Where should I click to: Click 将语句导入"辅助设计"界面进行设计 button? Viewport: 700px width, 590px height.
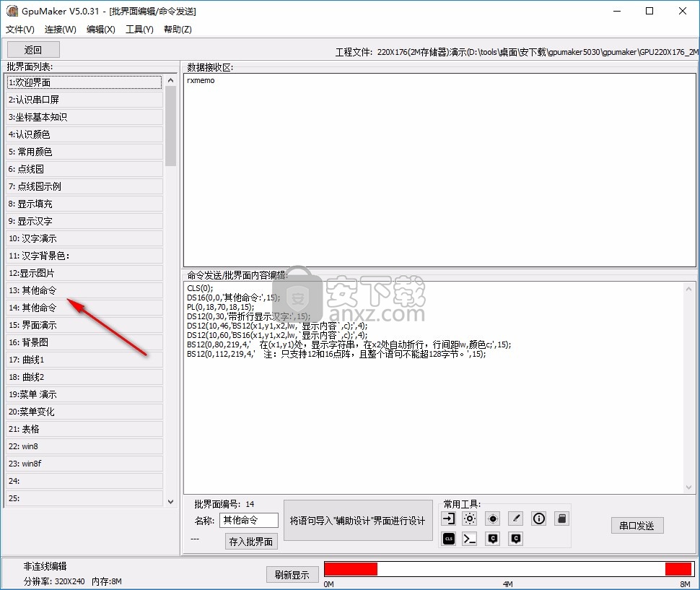[x=358, y=521]
